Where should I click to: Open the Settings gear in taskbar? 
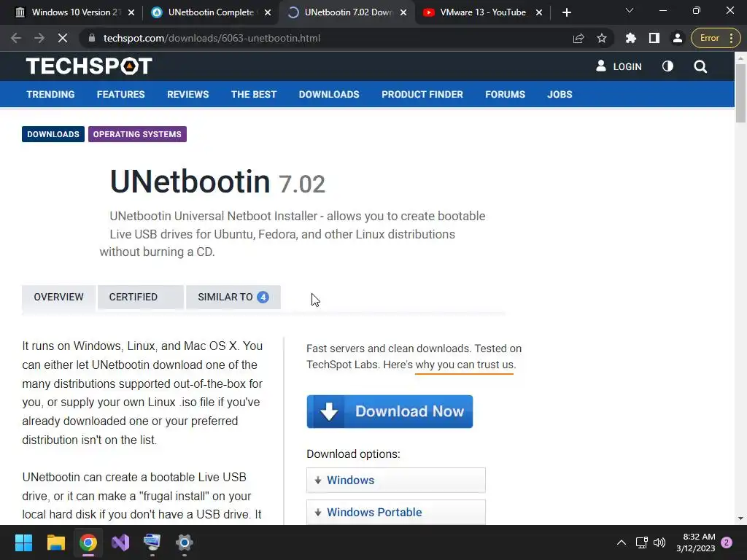[x=185, y=542]
